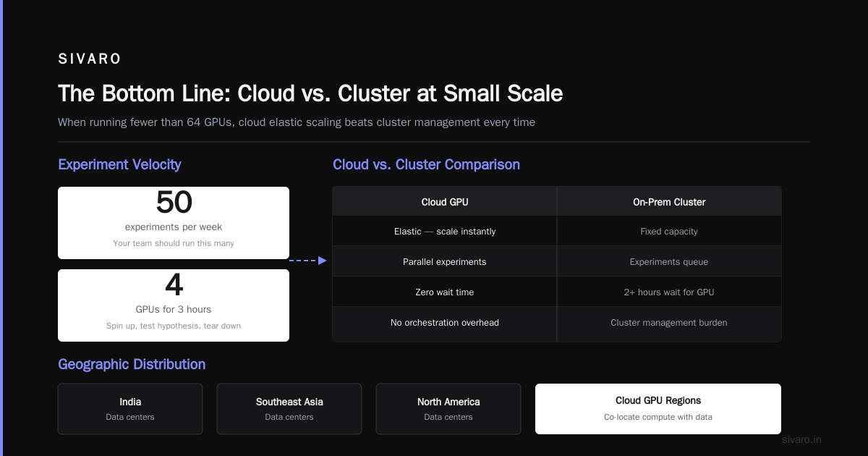868x456 pixels.
Task: Click the Cluster management burden cell
Action: pos(669,323)
